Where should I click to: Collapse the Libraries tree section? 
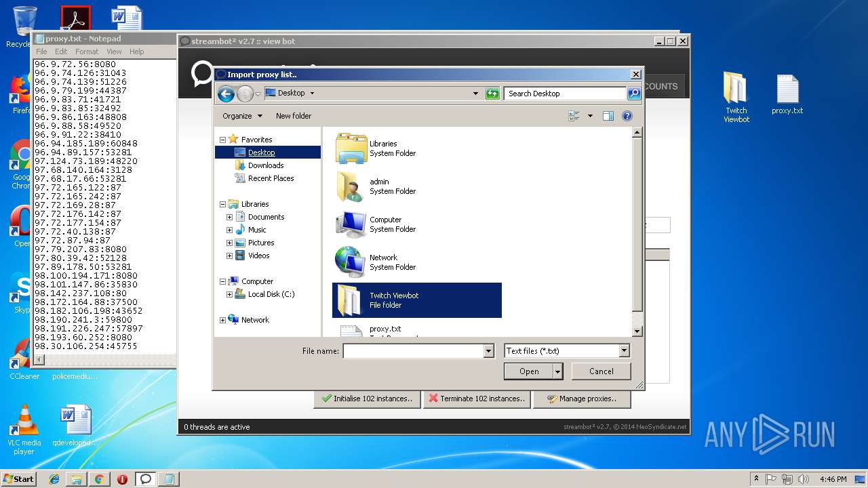tap(222, 204)
